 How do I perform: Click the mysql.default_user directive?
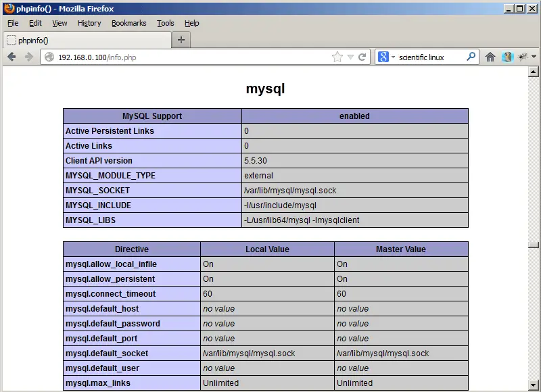[x=132, y=368]
